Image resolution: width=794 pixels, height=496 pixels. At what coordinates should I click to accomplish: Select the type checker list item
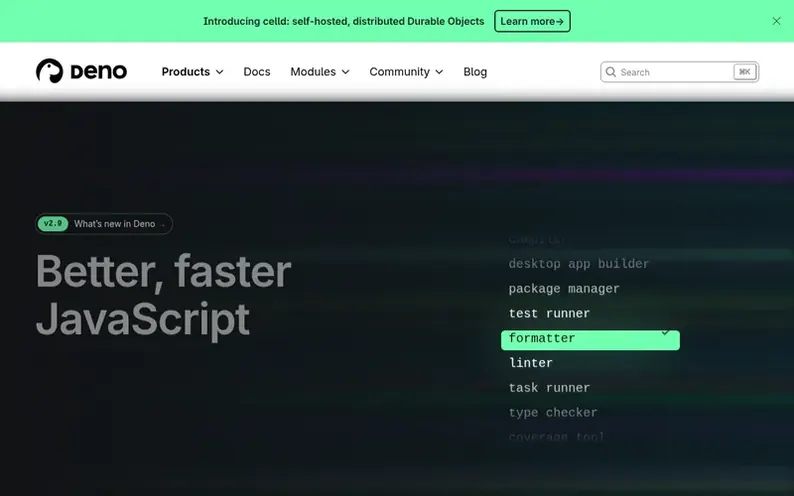coord(553,413)
